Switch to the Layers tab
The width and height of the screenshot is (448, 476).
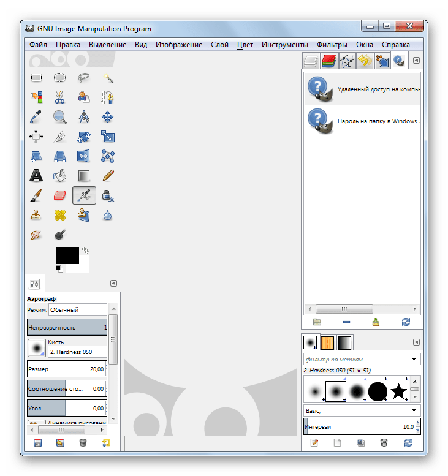click(x=311, y=61)
